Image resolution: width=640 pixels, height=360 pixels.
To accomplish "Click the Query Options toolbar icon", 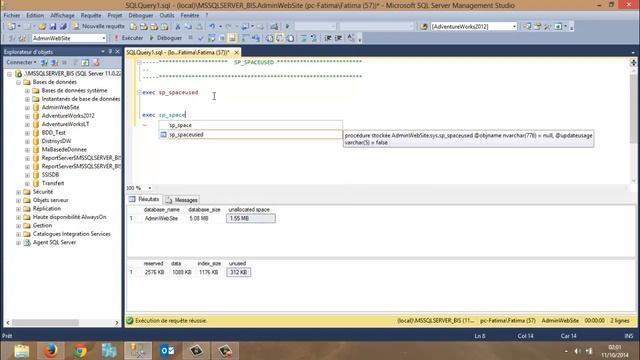I will coord(222,38).
